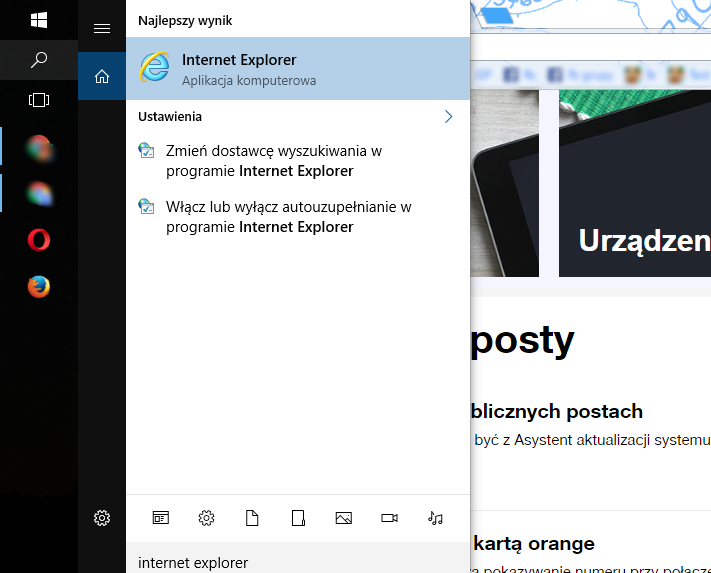Click the taskbar search magnifier icon
This screenshot has width=711, height=573.
pos(39,60)
